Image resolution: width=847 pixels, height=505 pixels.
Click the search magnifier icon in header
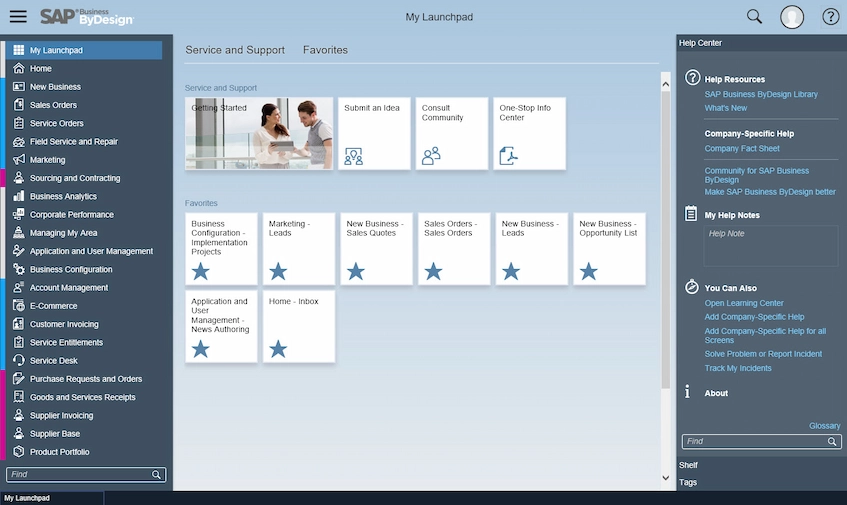click(754, 17)
